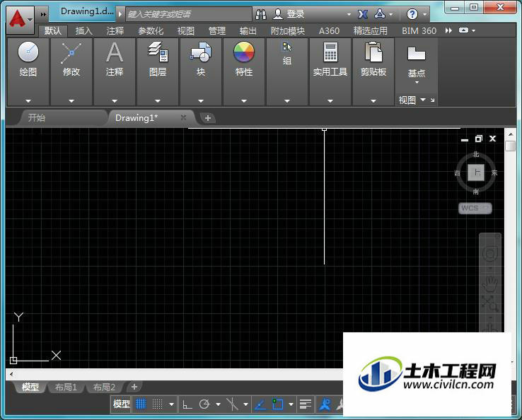Image resolution: width=522 pixels, height=420 pixels.
Task: Click the pan hand navigation icon
Action: (489, 284)
